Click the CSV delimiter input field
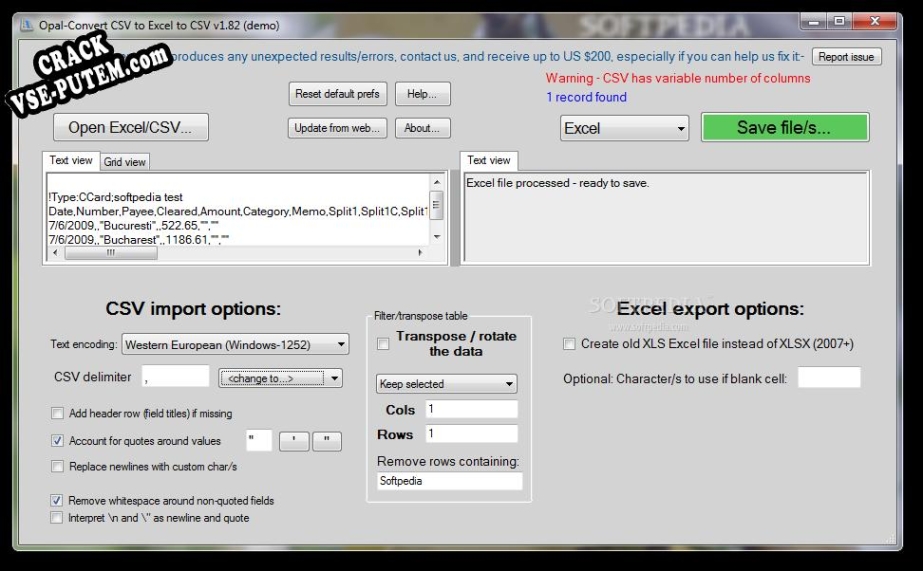This screenshot has height=571, width=923. (175, 377)
